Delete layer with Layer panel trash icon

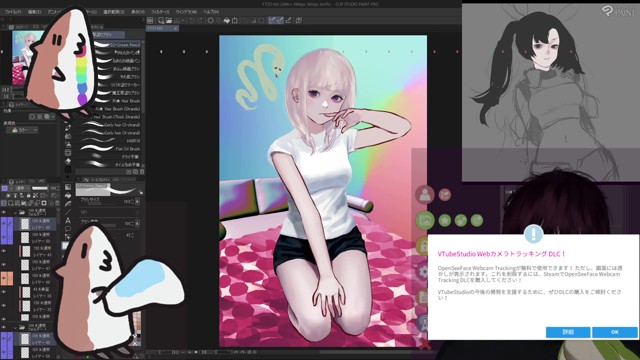point(57,203)
